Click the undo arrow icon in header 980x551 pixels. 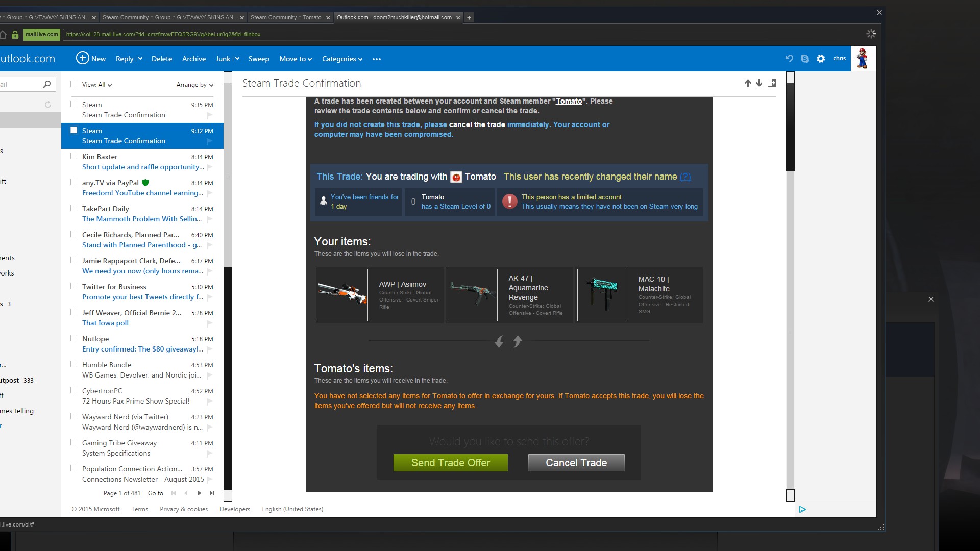(789, 59)
